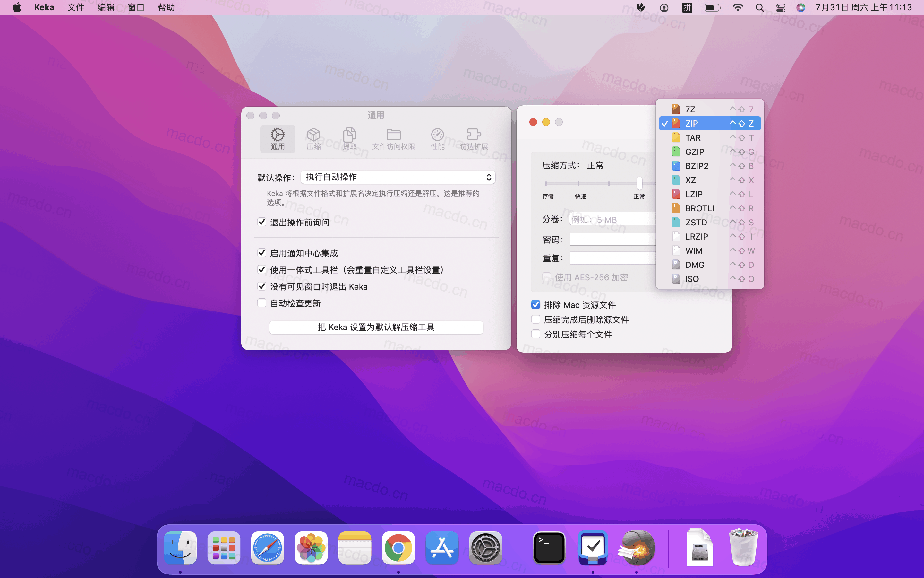The image size is (924, 578).
Task: Choose GZIP format from the menu
Action: tap(710, 152)
